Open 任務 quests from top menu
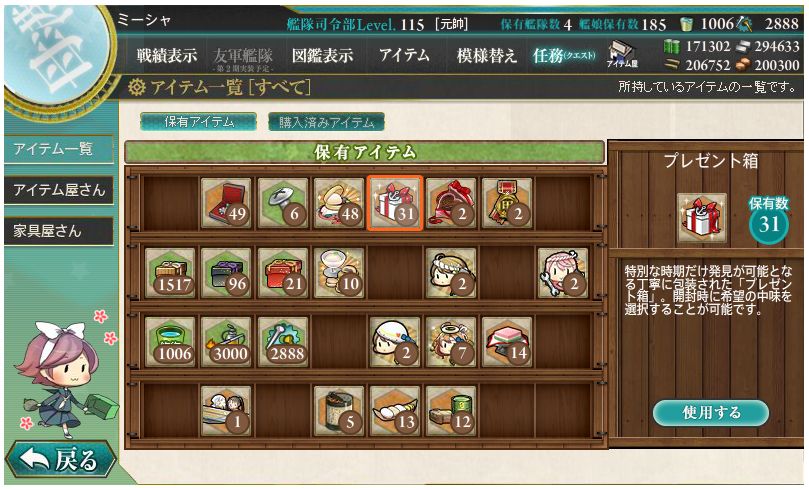 (x=564, y=55)
